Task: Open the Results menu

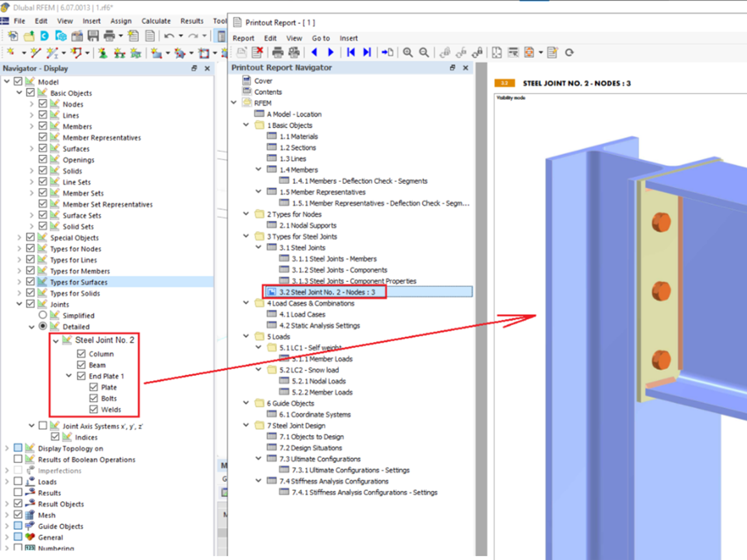Action: (x=192, y=21)
